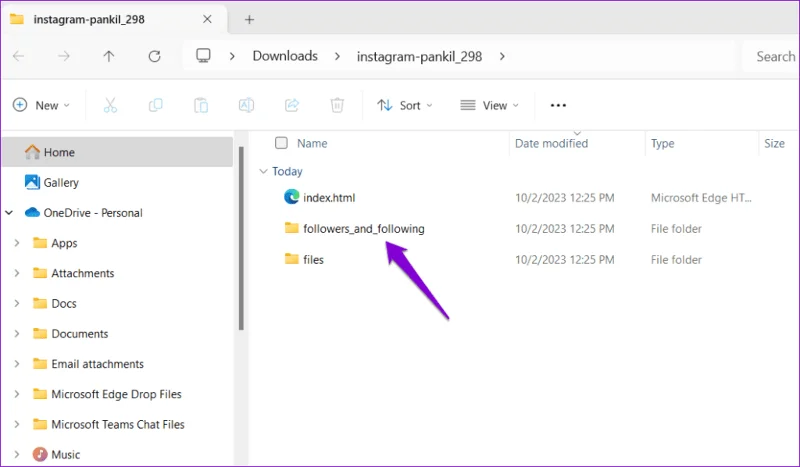Image resolution: width=800 pixels, height=467 pixels.
Task: Select the files folder
Action: [313, 260]
